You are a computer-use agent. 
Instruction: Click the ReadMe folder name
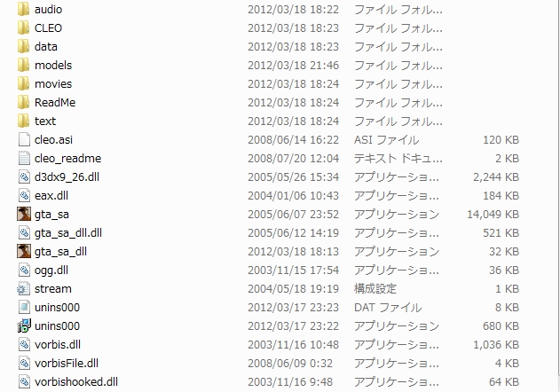tap(55, 103)
